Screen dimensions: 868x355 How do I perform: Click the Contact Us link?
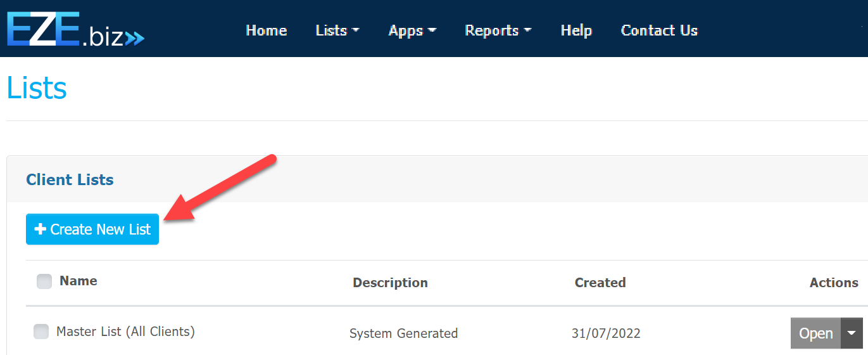tap(659, 30)
